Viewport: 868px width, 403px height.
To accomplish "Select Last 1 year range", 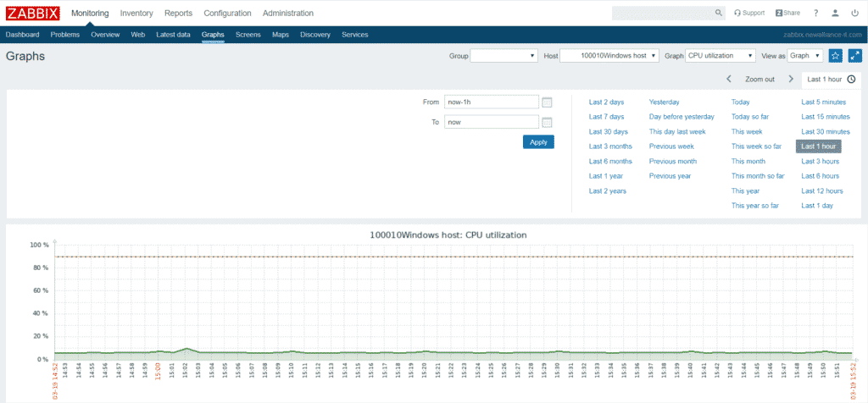I will click(605, 176).
